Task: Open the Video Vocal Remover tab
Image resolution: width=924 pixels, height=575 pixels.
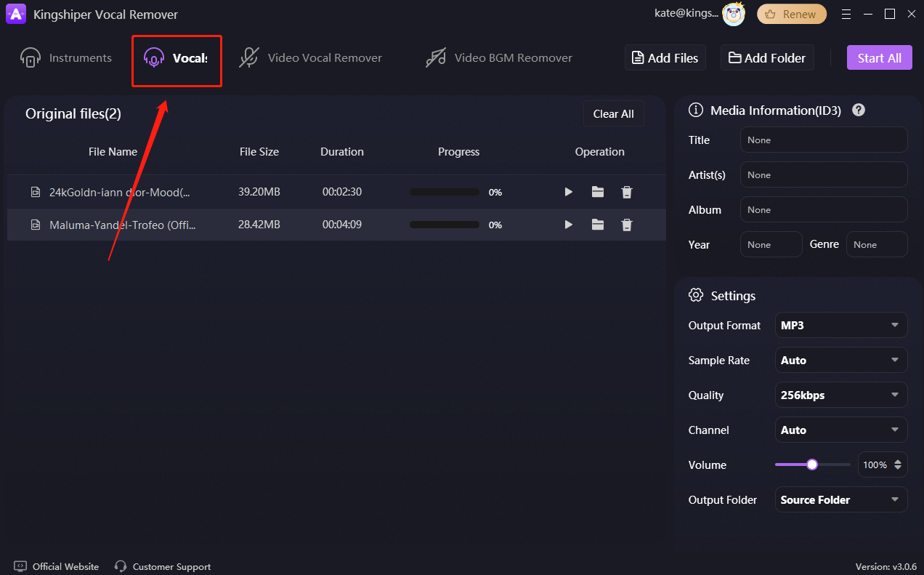Action: point(311,58)
